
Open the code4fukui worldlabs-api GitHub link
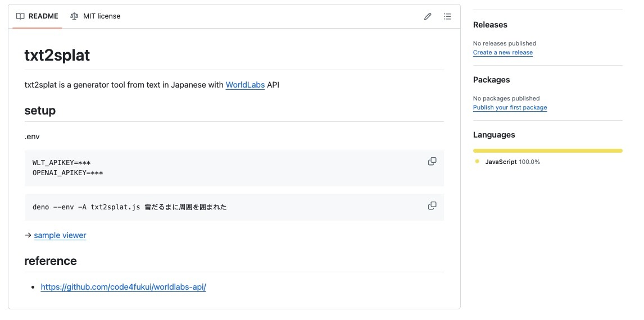[123, 287]
